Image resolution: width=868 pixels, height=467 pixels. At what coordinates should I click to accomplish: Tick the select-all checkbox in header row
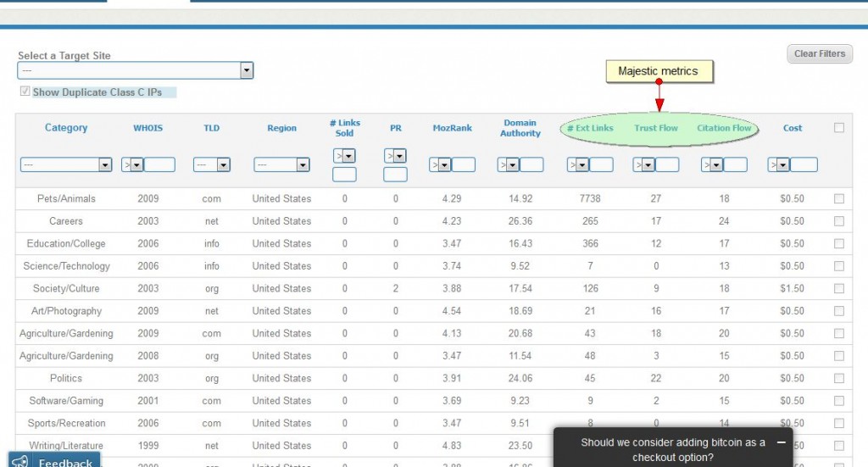839,128
